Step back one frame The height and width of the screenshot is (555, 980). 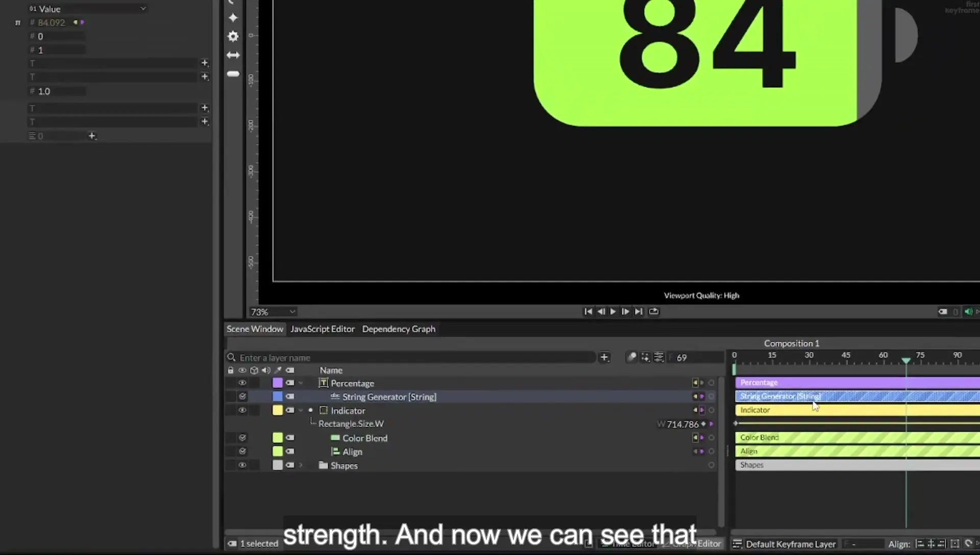click(601, 312)
